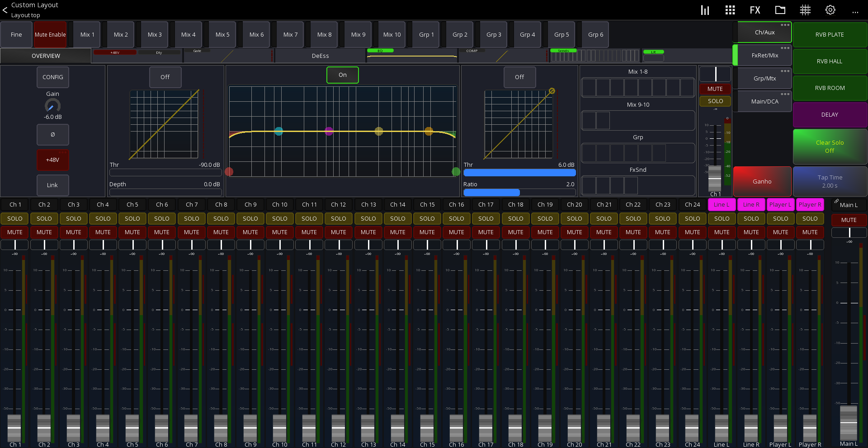
Task: Click the Main L link icon
Action: pos(836,202)
